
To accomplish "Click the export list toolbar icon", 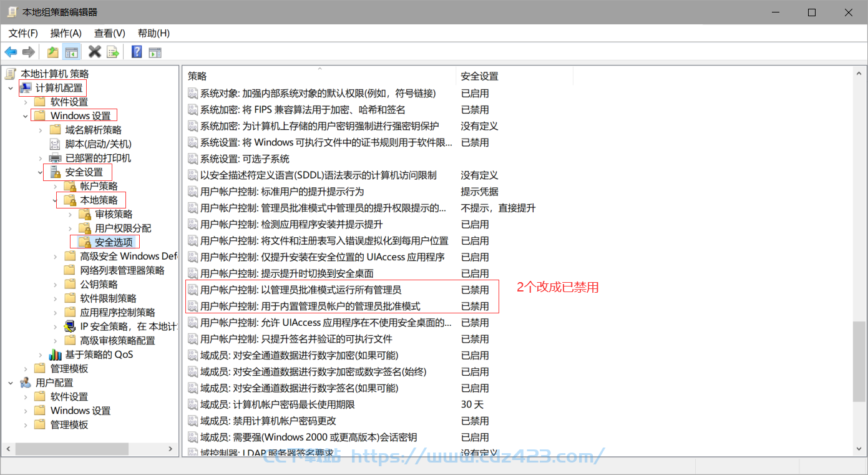I will coord(113,52).
